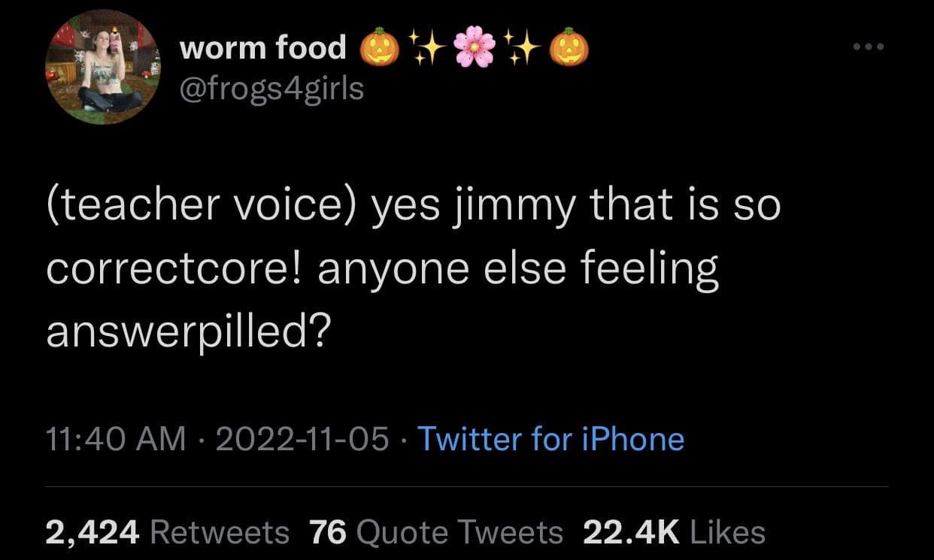Click the word "correctcore!" in the tweet
Image resolution: width=934 pixels, height=560 pixels.
tap(175, 268)
